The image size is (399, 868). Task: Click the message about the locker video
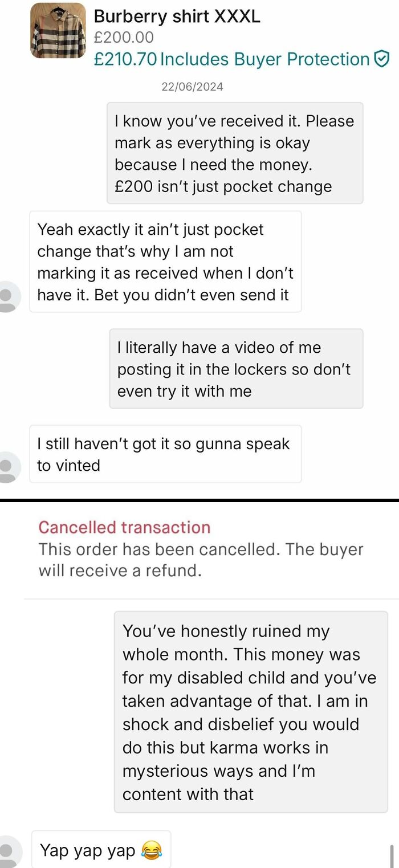point(237,369)
